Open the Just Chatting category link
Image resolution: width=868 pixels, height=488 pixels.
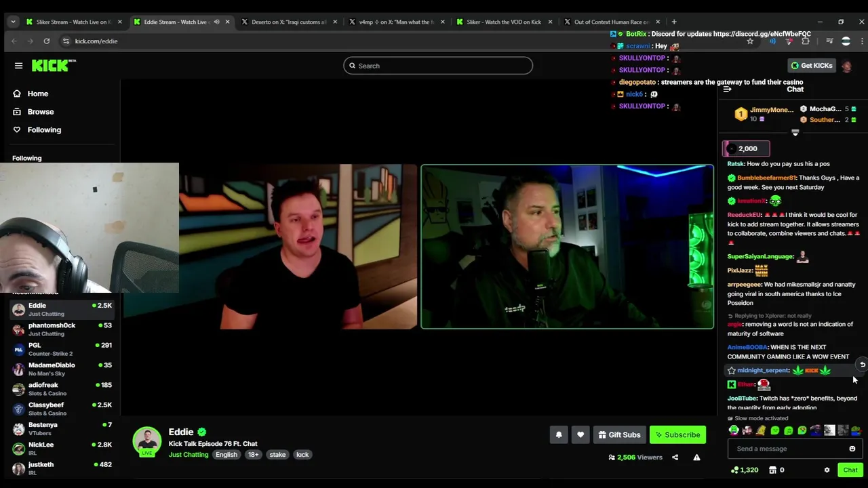point(189,455)
